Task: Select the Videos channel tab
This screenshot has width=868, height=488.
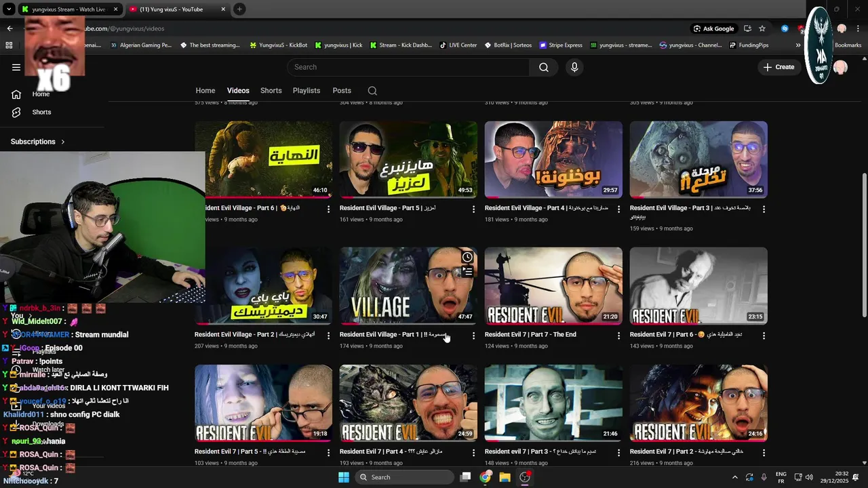Action: 238,91
